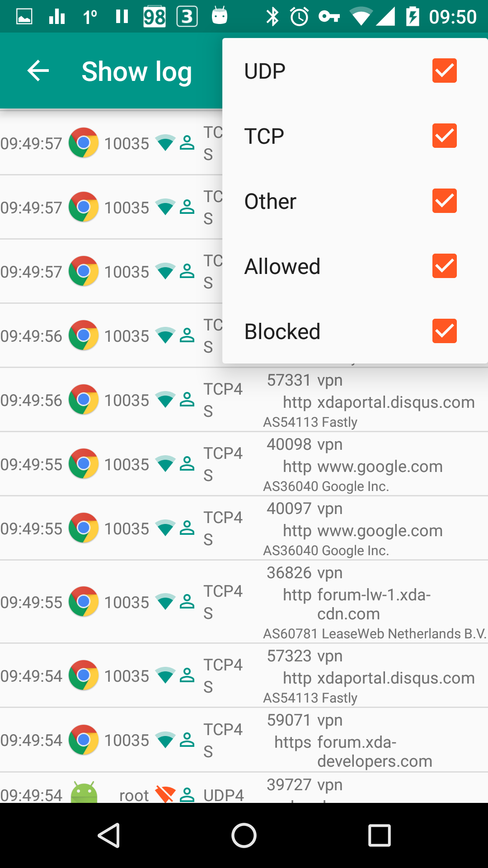The height and width of the screenshot is (868, 488).
Task: Select the Allowed menu entry label
Action: [282, 266]
